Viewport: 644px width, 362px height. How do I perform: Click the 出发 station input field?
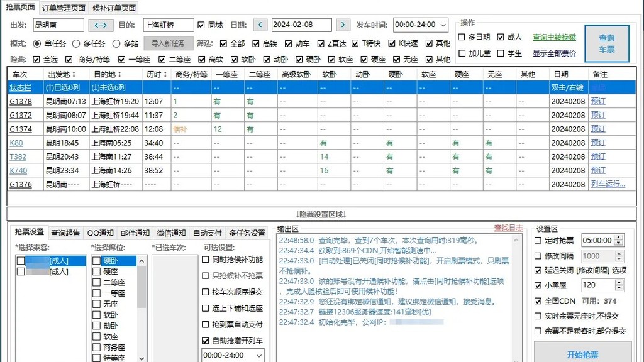tap(58, 25)
